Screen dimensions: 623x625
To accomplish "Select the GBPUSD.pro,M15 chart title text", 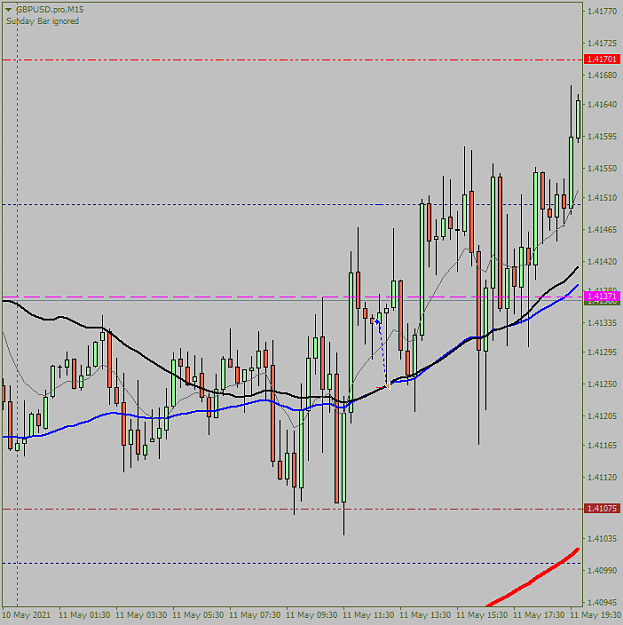I will (x=50, y=10).
